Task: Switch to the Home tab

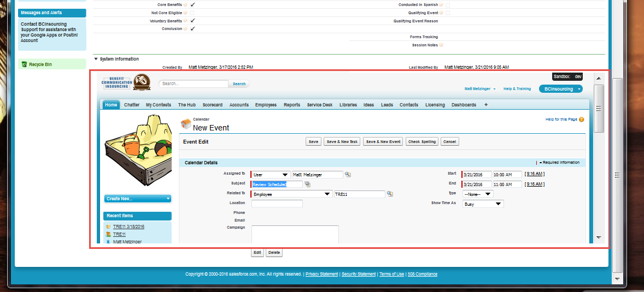Action: pos(111,105)
